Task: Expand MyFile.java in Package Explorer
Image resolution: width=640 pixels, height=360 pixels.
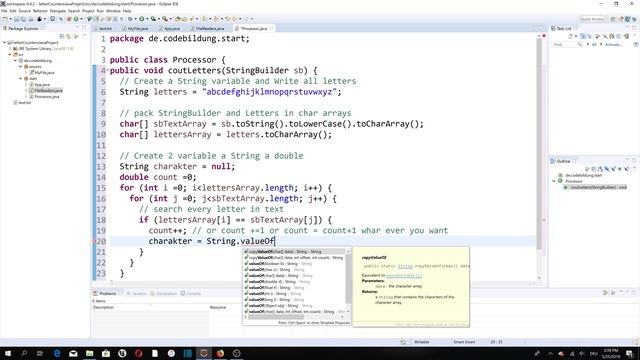Action: (26, 72)
